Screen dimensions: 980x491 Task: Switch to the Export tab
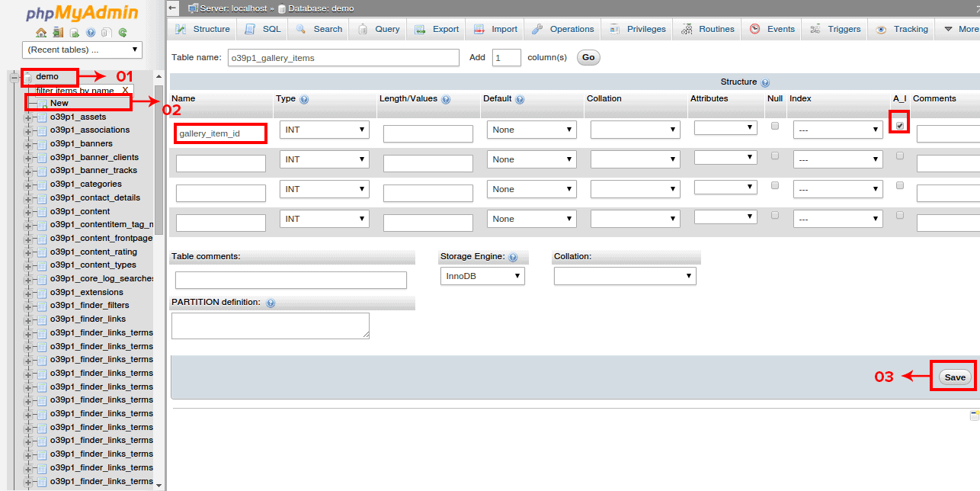tap(437, 29)
